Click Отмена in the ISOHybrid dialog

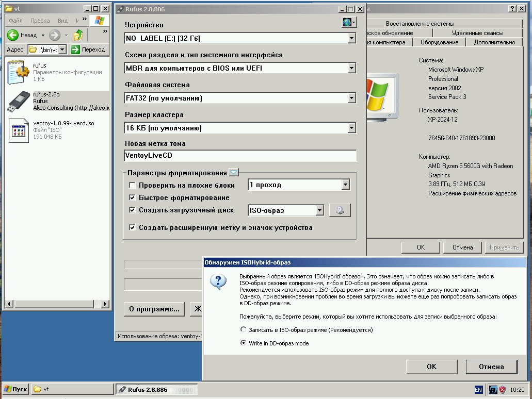coord(491,367)
